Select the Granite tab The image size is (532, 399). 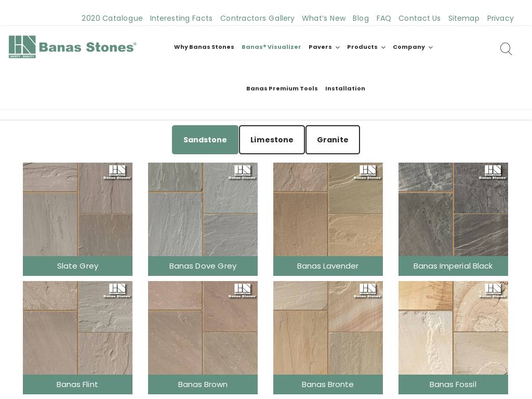332,140
